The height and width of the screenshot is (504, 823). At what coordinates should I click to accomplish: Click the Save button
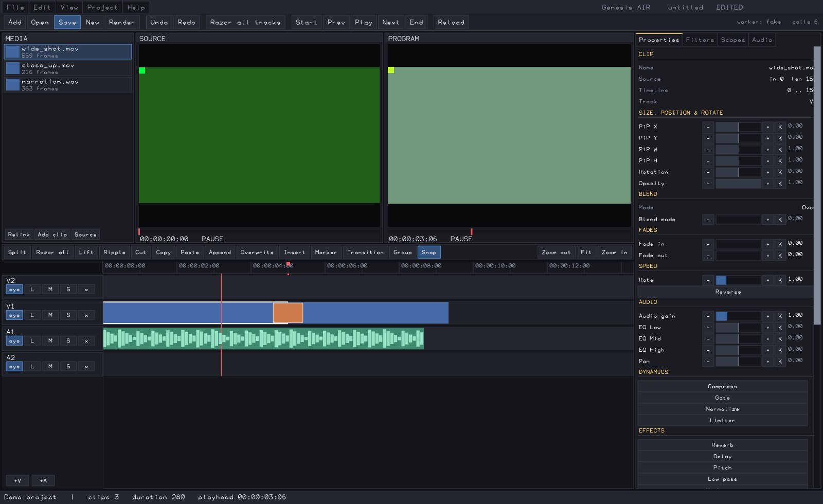pos(67,23)
